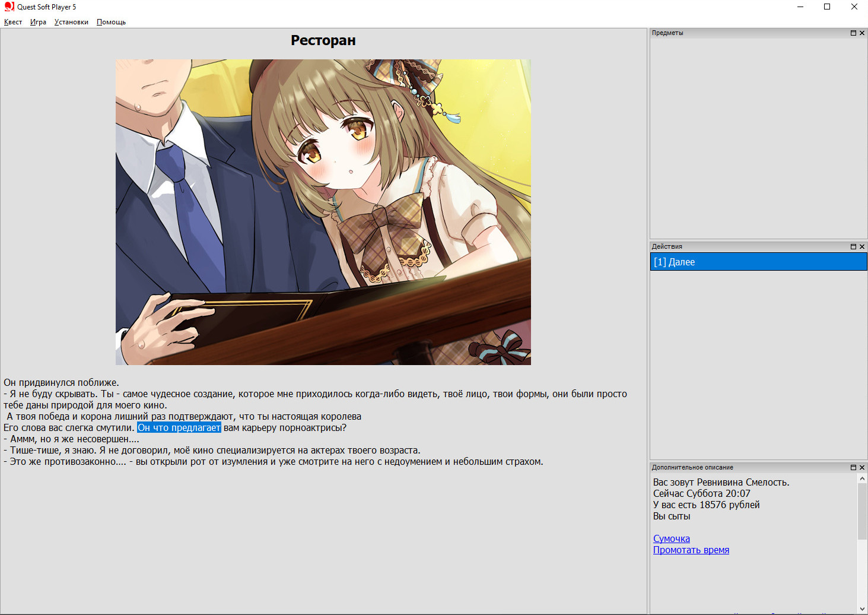Click the description panel scrollbar up arrow
Image resolution: width=868 pixels, height=615 pixels.
[862, 478]
